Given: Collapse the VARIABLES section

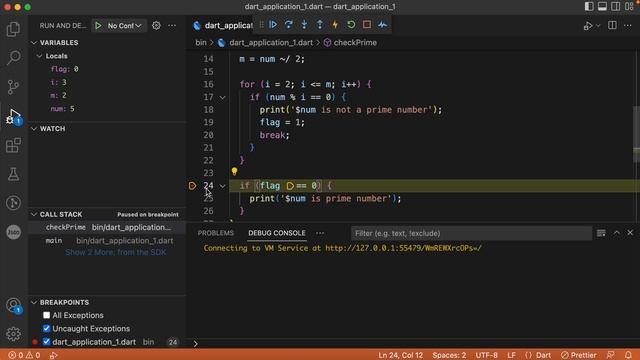Looking at the screenshot, I should pos(34,42).
